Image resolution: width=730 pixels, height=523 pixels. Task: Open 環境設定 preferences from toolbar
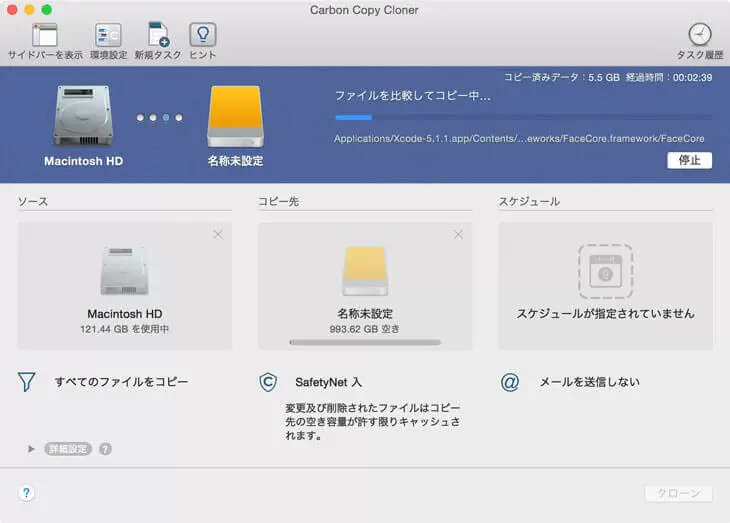pos(108,35)
